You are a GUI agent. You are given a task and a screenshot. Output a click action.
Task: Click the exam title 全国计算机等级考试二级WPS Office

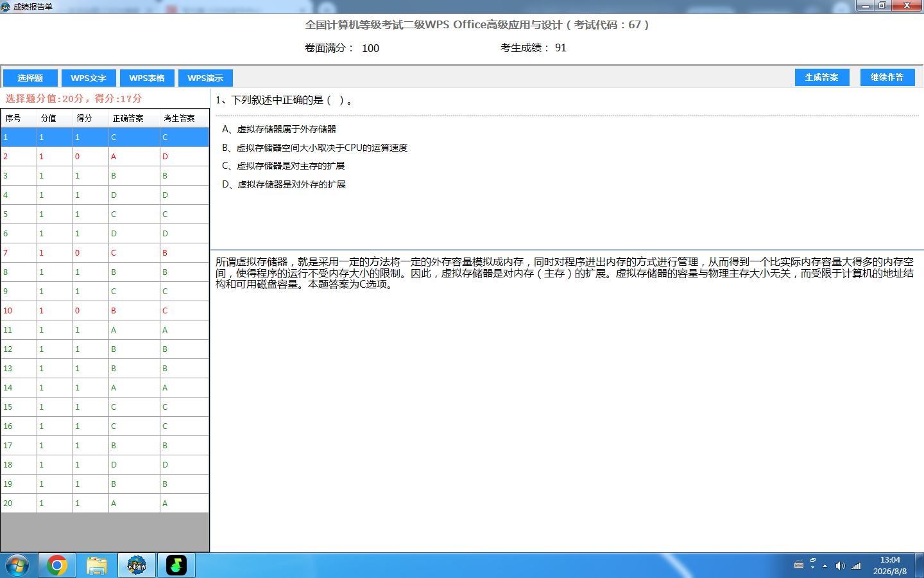(477, 24)
